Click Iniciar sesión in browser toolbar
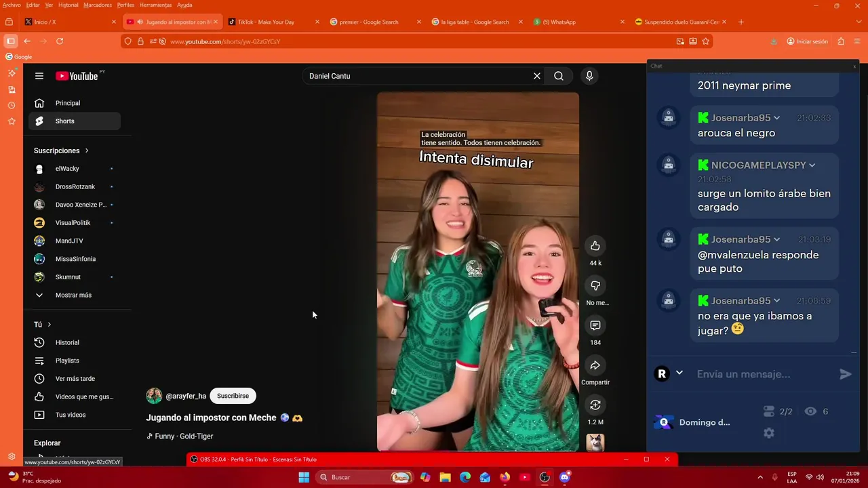 (807, 41)
